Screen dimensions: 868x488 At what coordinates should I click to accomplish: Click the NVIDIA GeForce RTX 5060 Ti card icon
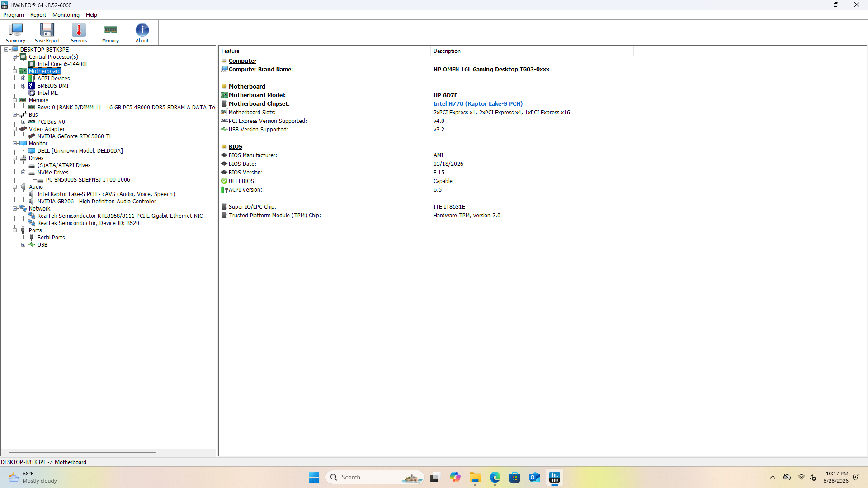(32, 136)
